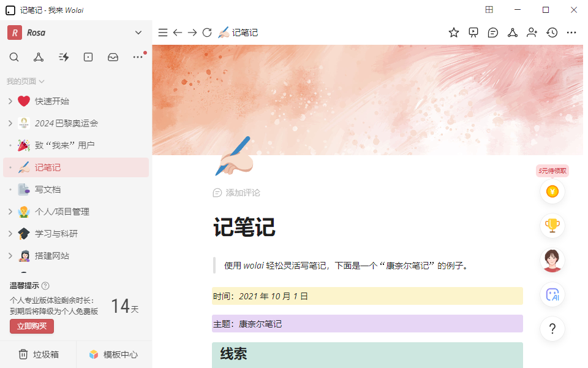Click the 记笔记 breadcrumb in top bar
Image resolution: width=588 pixels, height=368 pixels.
(x=238, y=33)
